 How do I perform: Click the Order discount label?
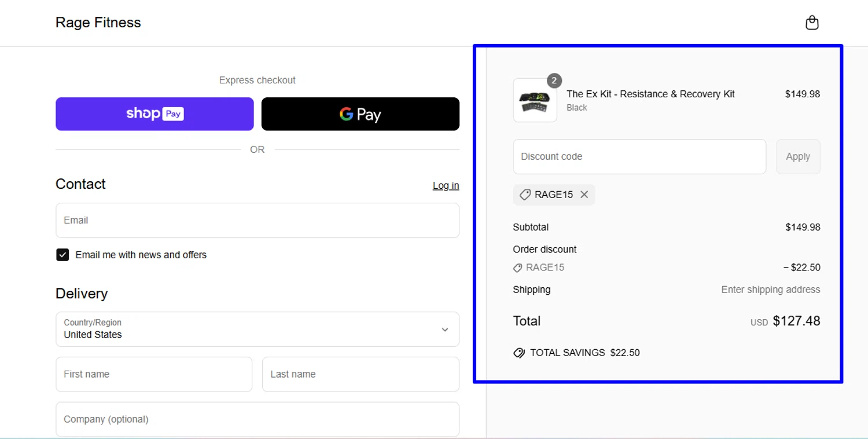click(545, 250)
